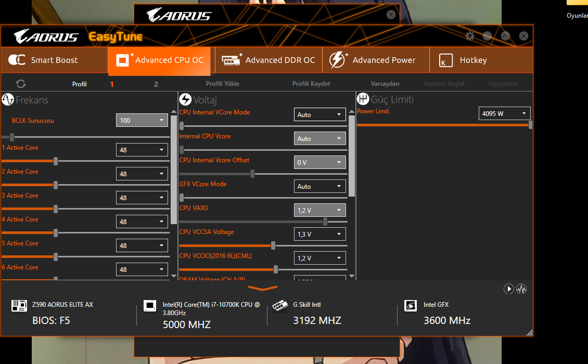The image size is (588, 364).
Task: Close the background AORUS window
Action: point(391,15)
